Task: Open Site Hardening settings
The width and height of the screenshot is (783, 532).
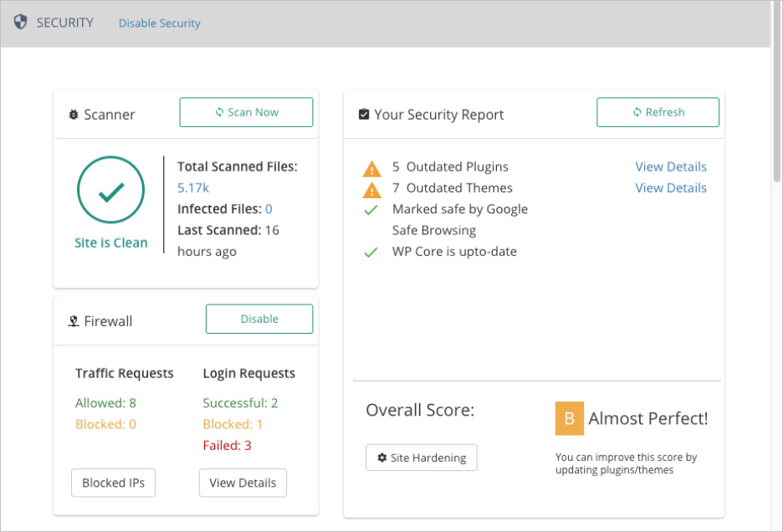Action: (422, 458)
